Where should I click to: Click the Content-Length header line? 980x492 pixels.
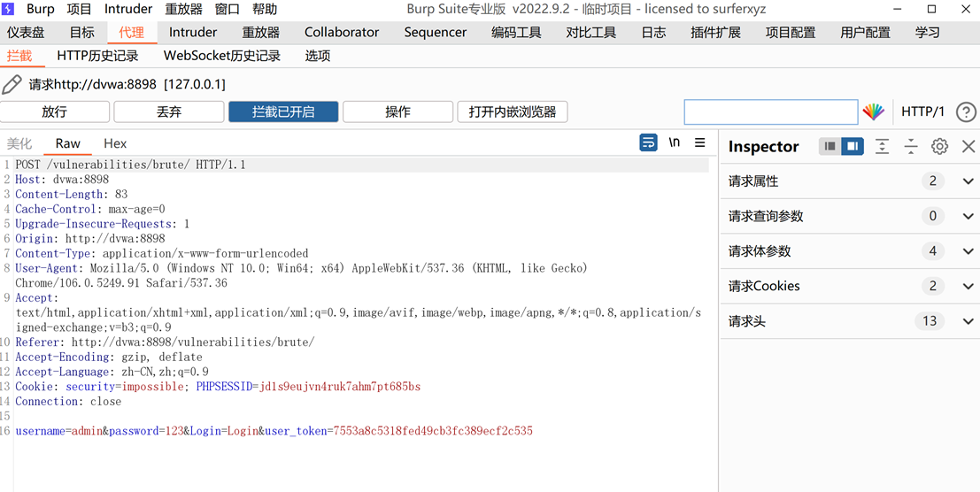coord(71,194)
